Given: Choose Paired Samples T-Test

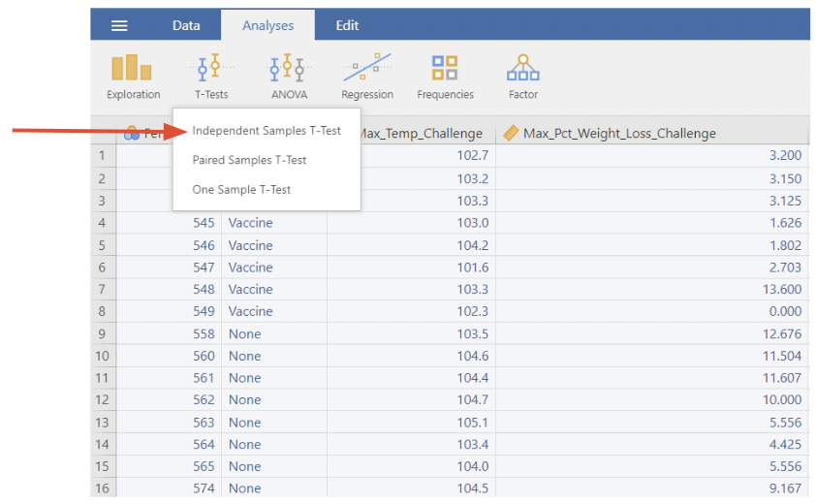Looking at the screenshot, I should (249, 160).
